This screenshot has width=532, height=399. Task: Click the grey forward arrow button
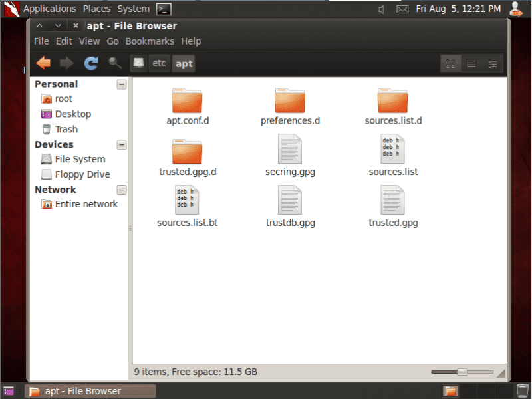pyautogui.click(x=66, y=63)
